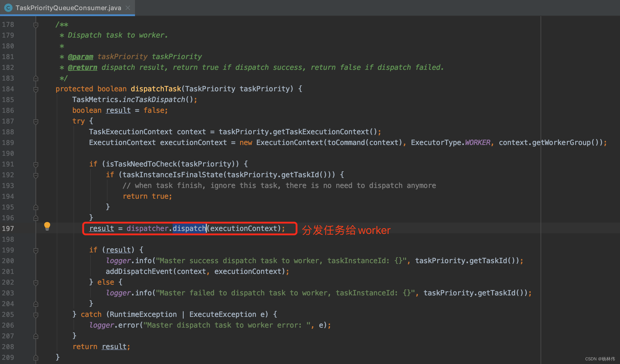This screenshot has width=620, height=364.
Task: Select the TaskPriorityQueueConsumer.java tab
Action: (68, 8)
